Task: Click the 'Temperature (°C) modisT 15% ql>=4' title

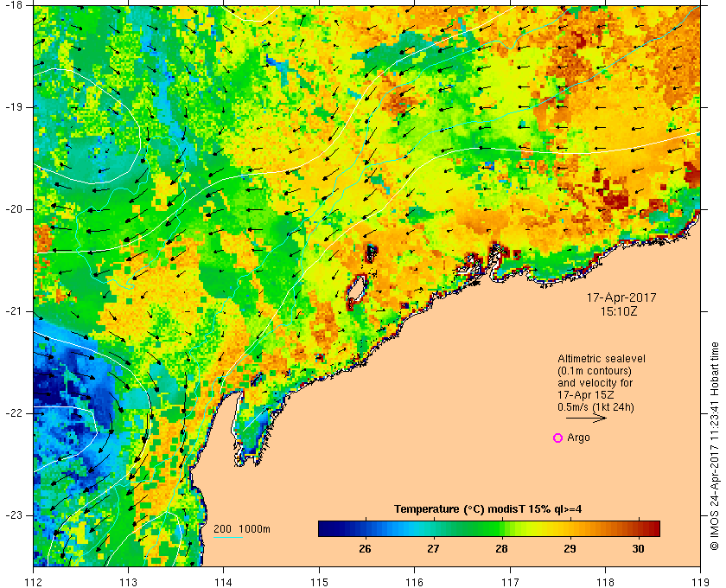Action: (488, 509)
